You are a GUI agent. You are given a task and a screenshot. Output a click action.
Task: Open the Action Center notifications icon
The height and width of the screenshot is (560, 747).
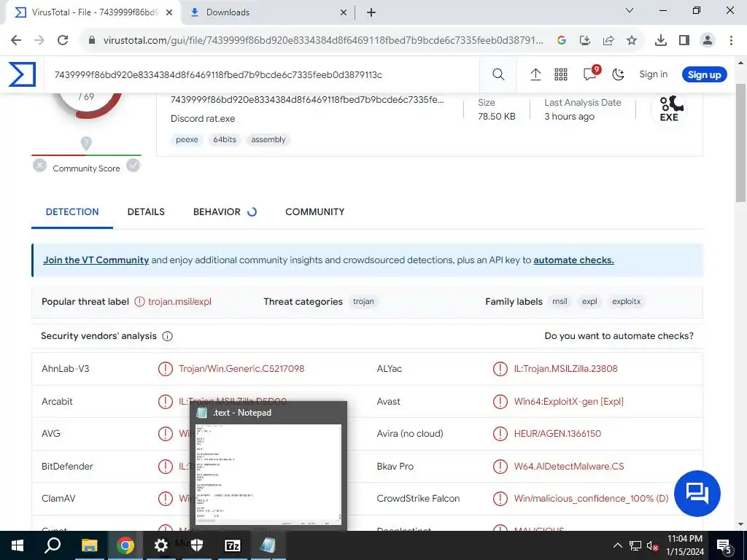[x=724, y=545]
